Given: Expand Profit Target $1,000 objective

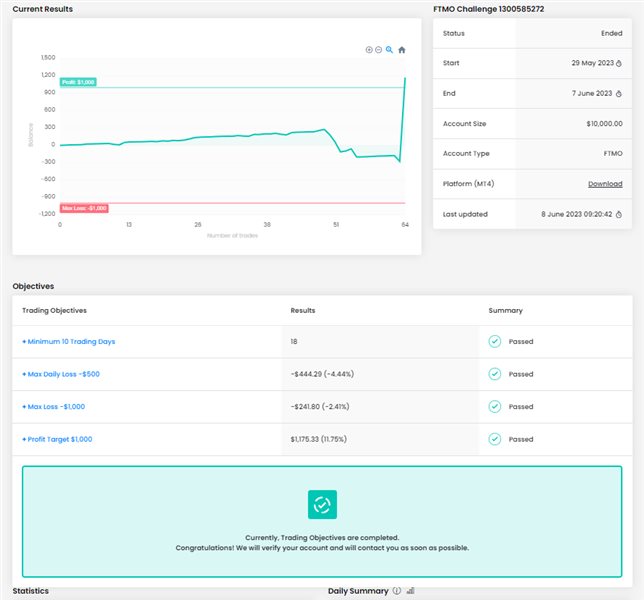Looking at the screenshot, I should 57,439.
